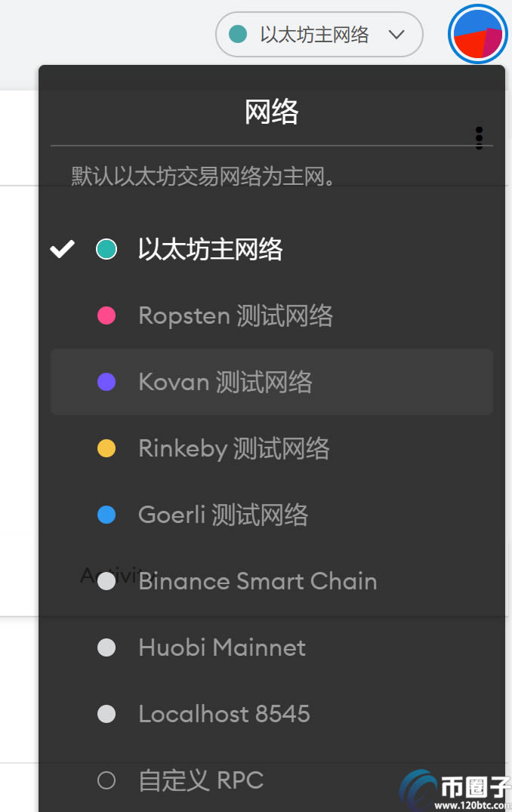Open 自定义 RPC settings
Image resolution: width=512 pixels, height=812 pixels.
point(201,780)
